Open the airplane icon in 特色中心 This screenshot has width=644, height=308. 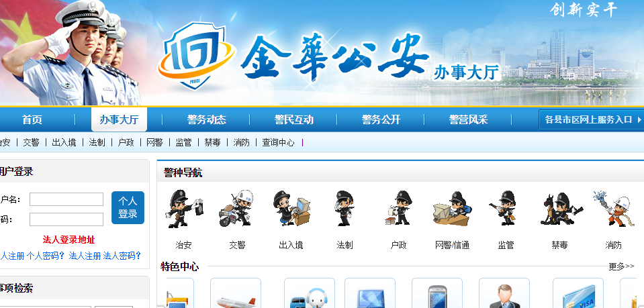(236, 293)
